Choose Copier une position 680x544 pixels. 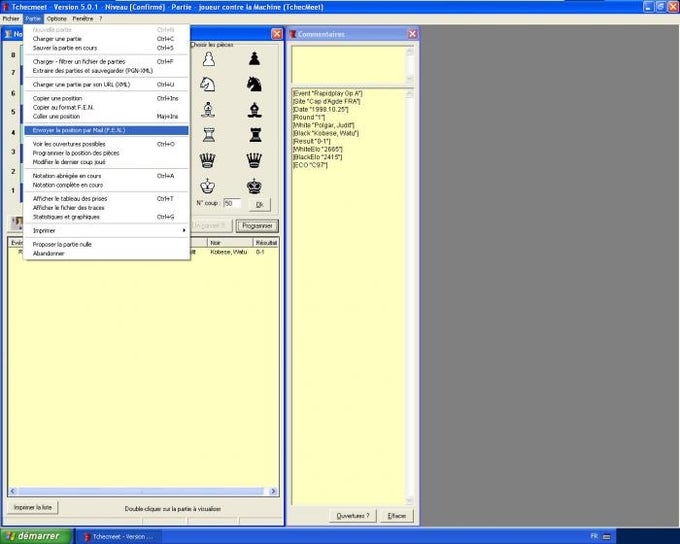(106, 98)
